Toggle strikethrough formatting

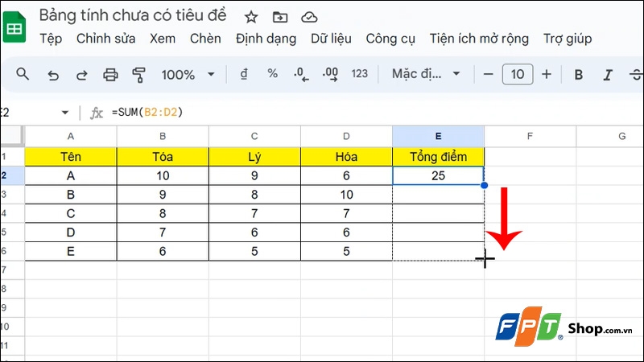[x=636, y=75]
